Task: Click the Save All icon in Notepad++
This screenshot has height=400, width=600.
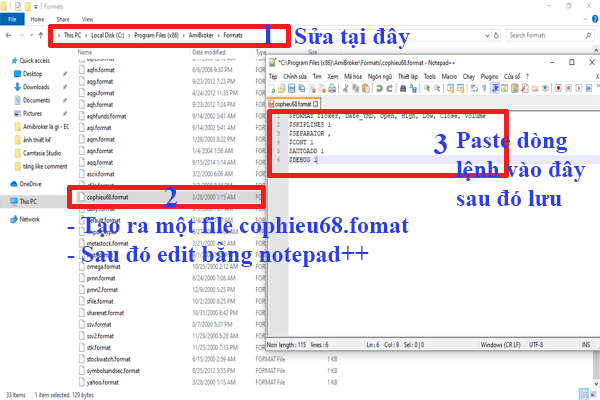Action: (x=302, y=88)
